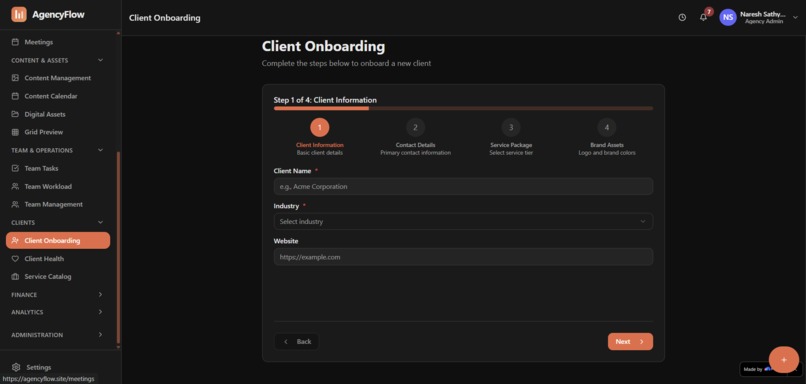Screen dimensions: 806x384
Task: Click the Next button
Action: pos(630,342)
